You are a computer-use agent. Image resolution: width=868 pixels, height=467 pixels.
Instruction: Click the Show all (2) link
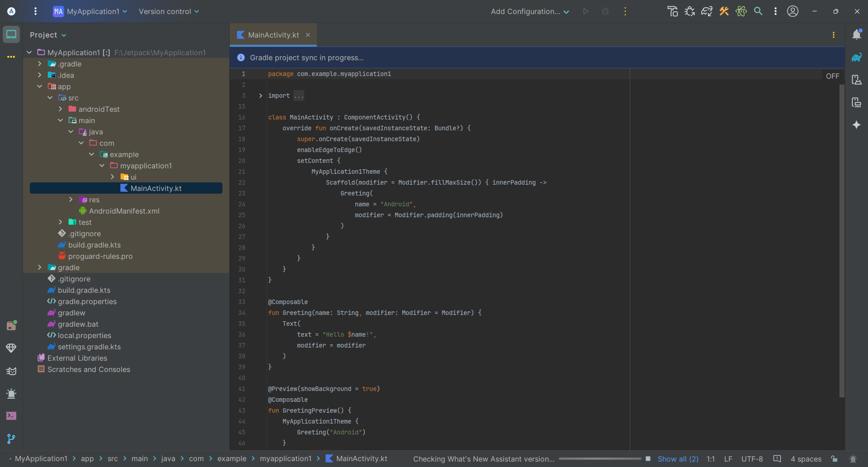[677, 459]
